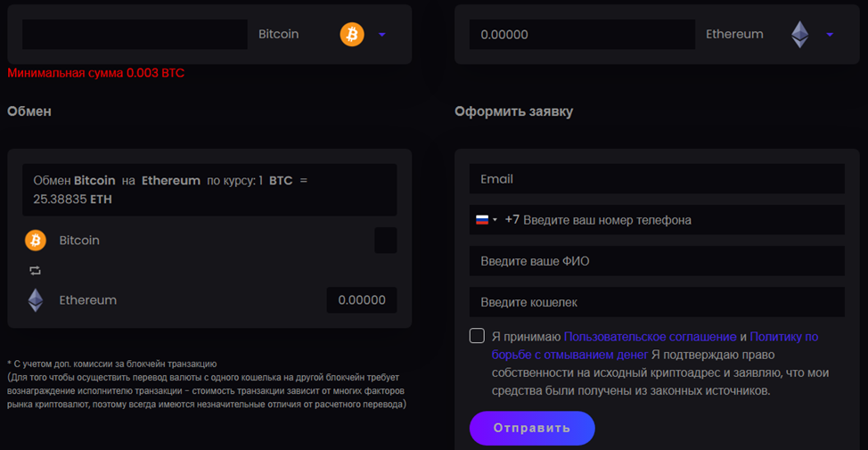Open the Пользовательское соглашение link

coord(650,337)
